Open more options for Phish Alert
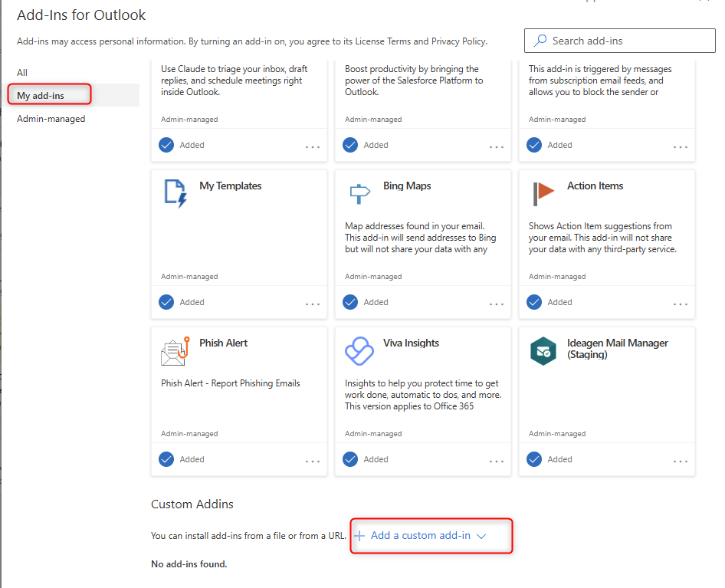Image resolution: width=725 pixels, height=588 pixels. 313,462
